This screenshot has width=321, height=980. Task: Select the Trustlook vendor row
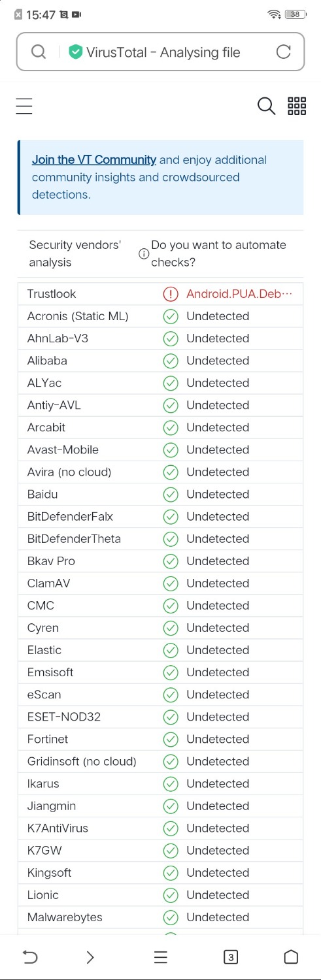[x=161, y=294]
